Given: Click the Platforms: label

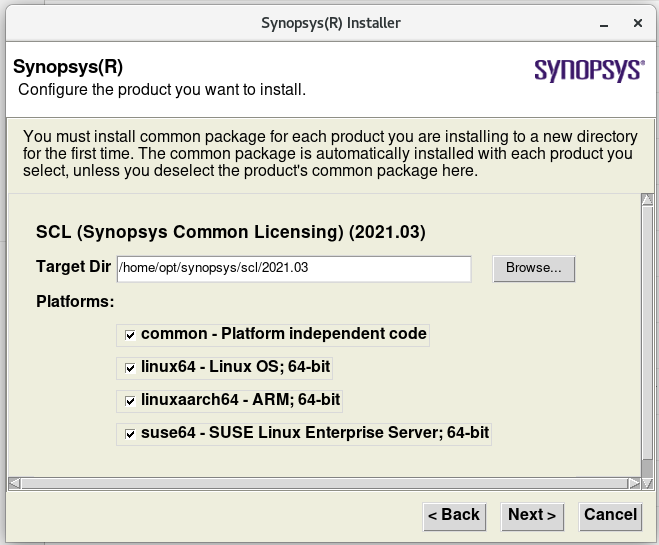Looking at the screenshot, I should tap(75, 301).
